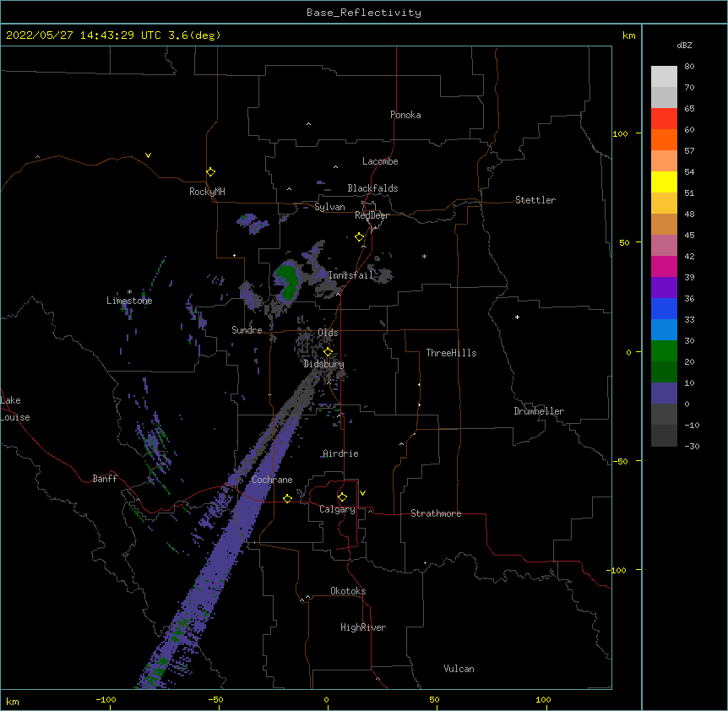Click the 33 dBZ light blue swatch
728x711 pixels.
click(664, 330)
